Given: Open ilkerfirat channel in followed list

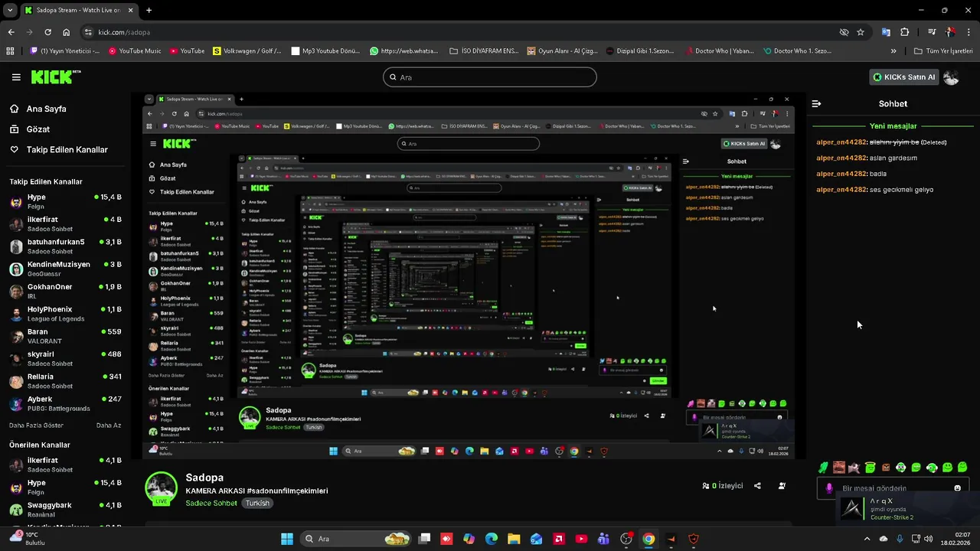Looking at the screenshot, I should 65,224.
